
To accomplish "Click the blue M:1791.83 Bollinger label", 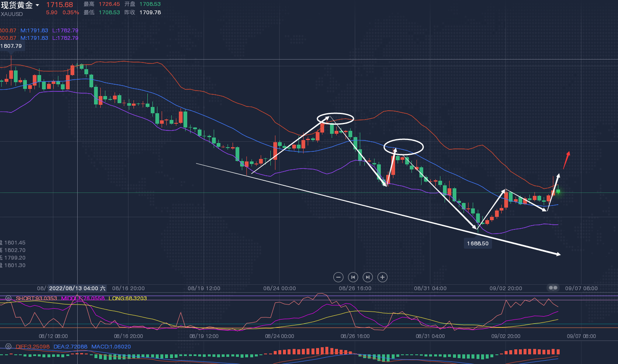I will click(x=34, y=31).
